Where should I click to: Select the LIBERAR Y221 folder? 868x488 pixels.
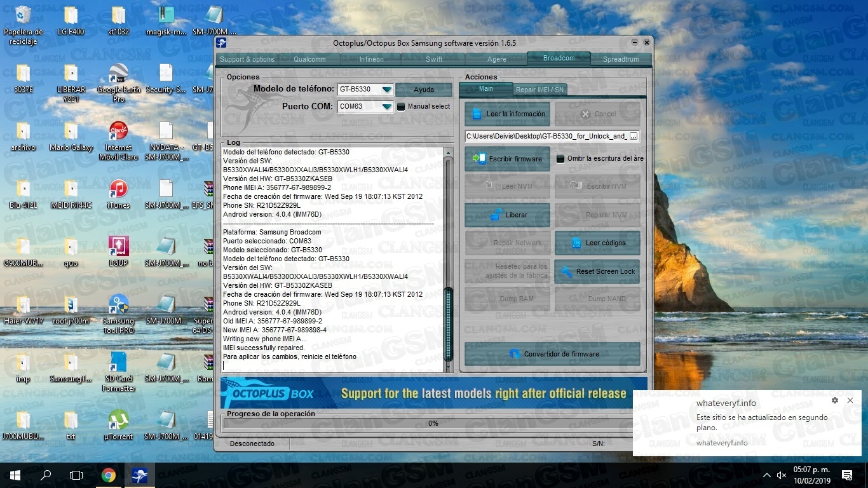pos(71,83)
